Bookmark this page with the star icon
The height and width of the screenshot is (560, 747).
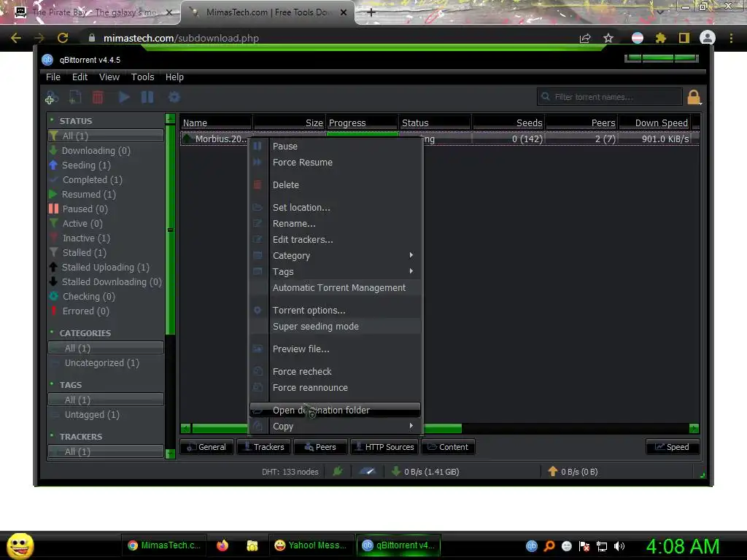(x=608, y=38)
